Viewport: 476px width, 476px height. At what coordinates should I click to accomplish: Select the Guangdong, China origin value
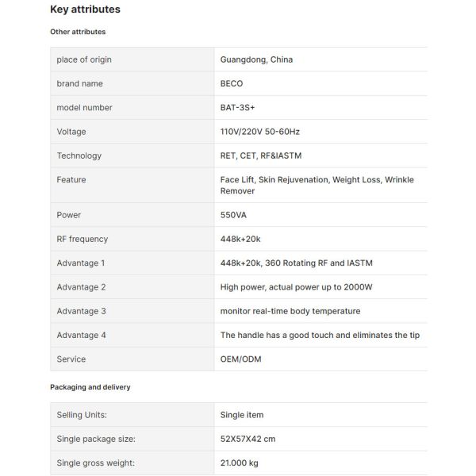[256, 59]
